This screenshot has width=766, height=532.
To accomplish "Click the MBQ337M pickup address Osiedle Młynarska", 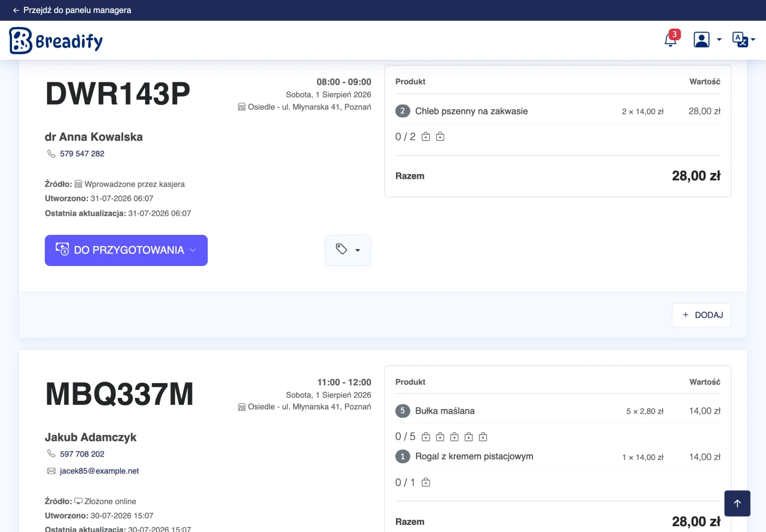I will pos(304,407).
